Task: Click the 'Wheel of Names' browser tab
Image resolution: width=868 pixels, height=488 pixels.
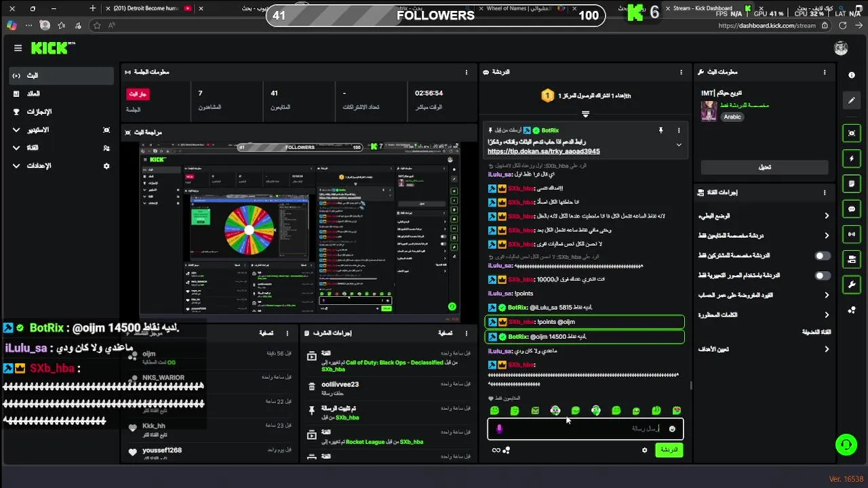Action: tap(526, 8)
